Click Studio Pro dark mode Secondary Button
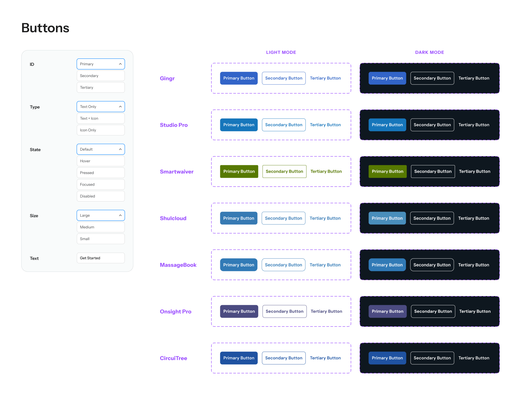The image size is (521, 420). [432, 125]
